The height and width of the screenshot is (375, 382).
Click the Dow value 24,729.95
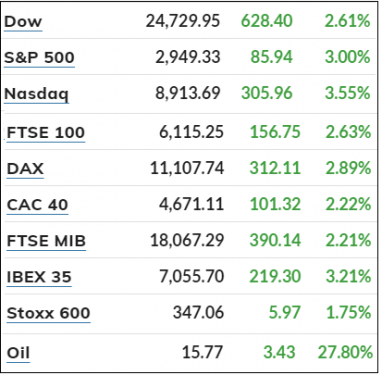pyautogui.click(x=183, y=21)
